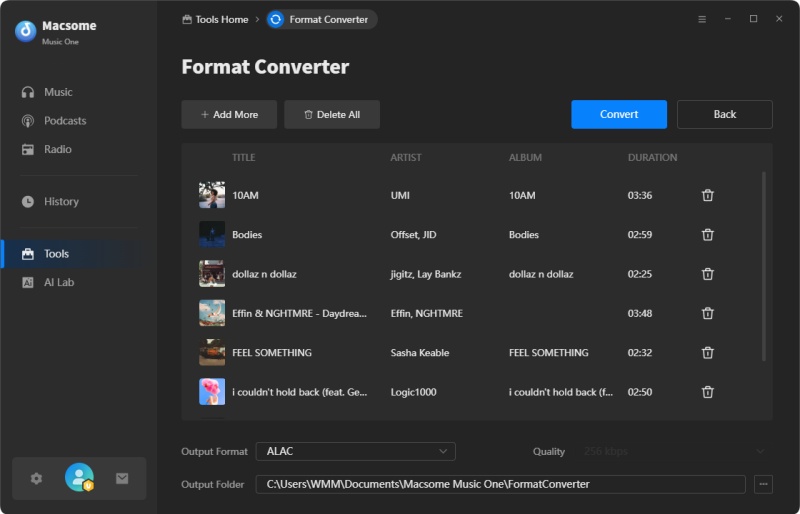The image size is (800, 514).
Task: Click Delete All button
Action: (332, 114)
